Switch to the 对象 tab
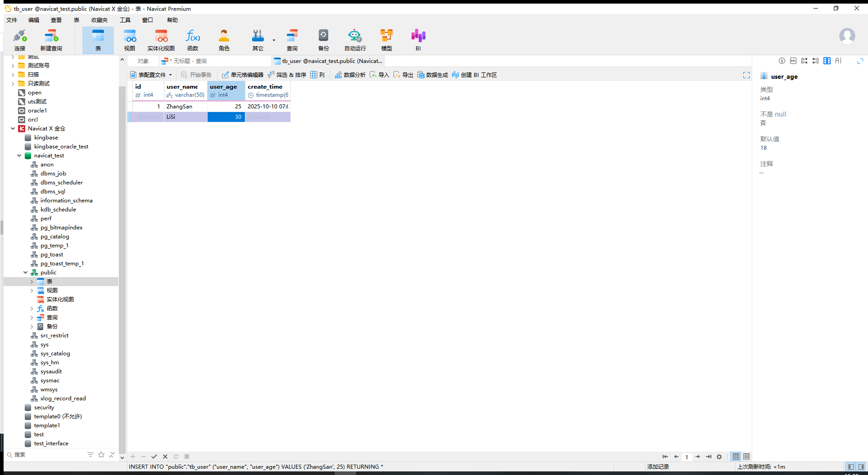Viewport: 868px width, 475px height. click(143, 61)
